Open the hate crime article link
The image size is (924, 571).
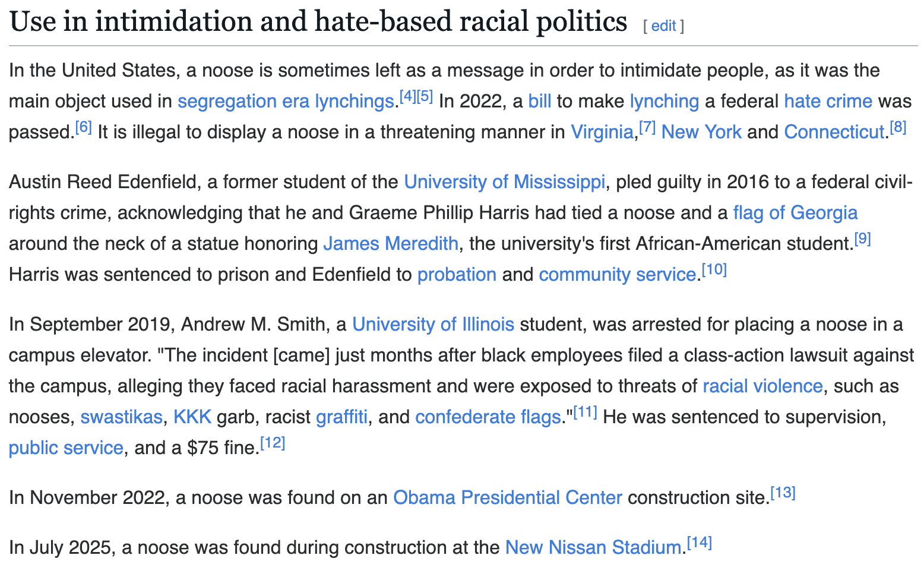(828, 101)
